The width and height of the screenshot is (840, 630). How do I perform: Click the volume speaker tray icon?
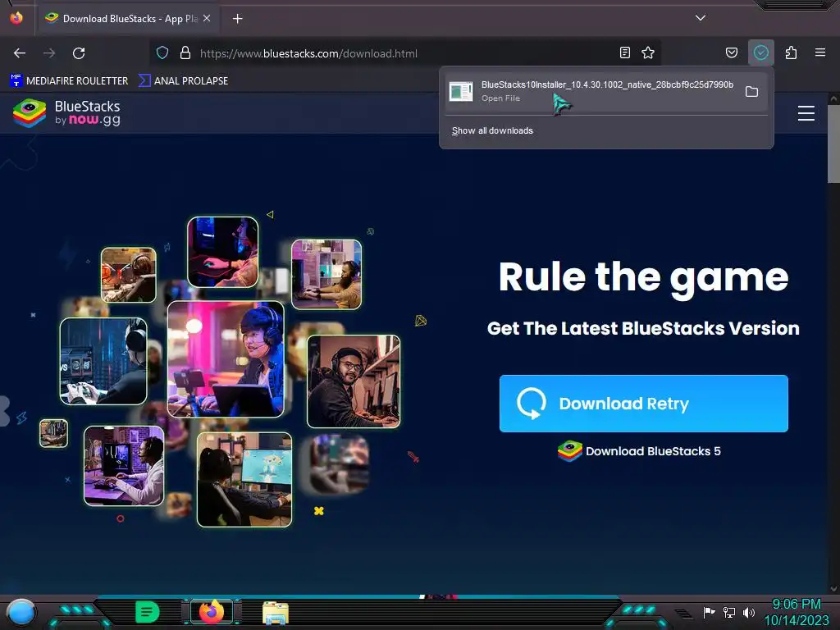coord(748,612)
